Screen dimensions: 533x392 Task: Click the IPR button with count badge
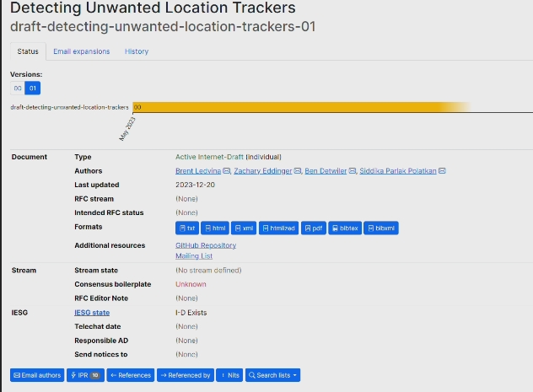click(x=86, y=375)
